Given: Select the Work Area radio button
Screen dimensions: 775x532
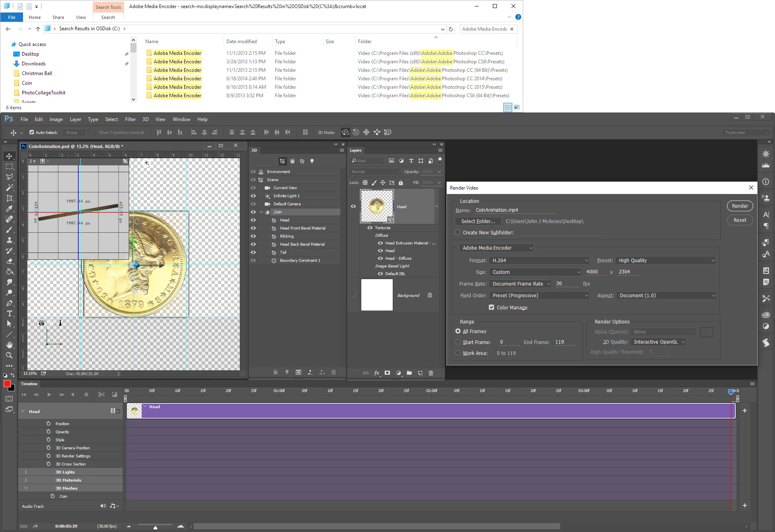Looking at the screenshot, I should [x=458, y=353].
